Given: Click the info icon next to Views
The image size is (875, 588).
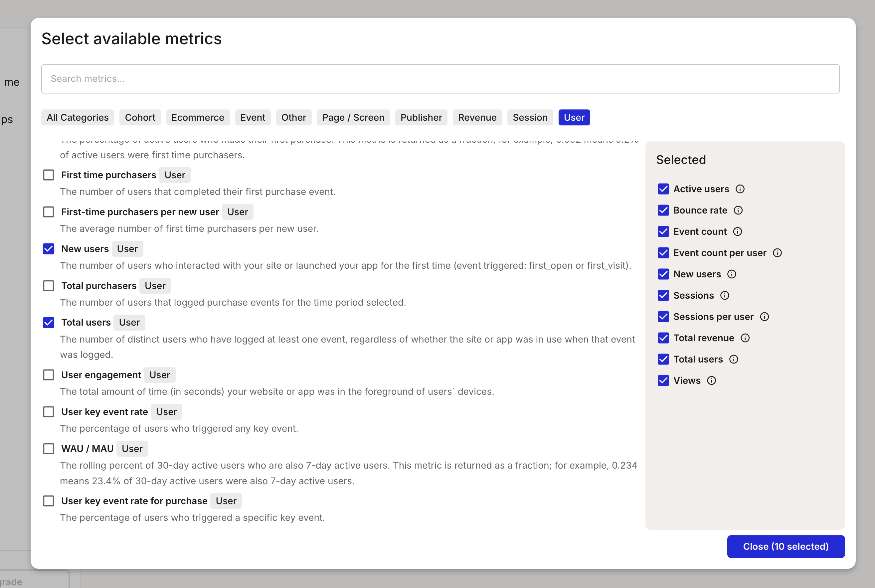Looking at the screenshot, I should 712,380.
